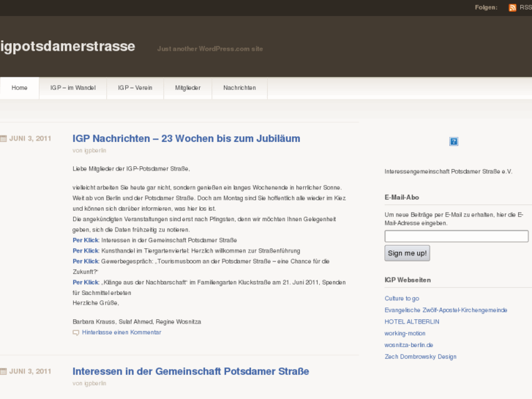Click author igpberlin under the second post

tap(95, 384)
